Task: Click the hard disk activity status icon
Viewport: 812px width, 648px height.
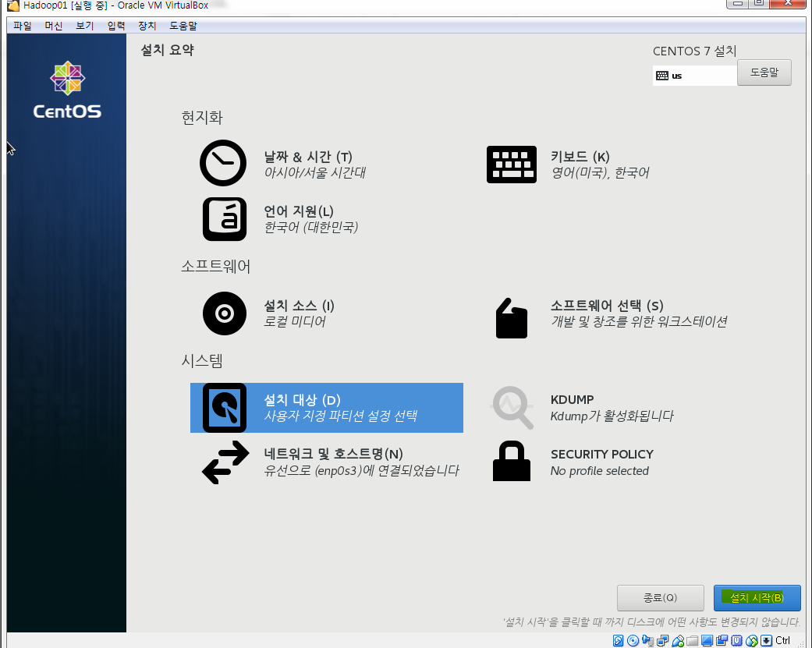Action: coord(618,641)
